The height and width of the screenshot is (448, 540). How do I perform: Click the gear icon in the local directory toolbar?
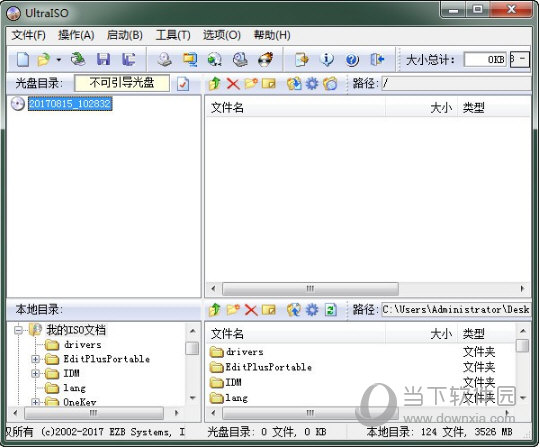312,310
